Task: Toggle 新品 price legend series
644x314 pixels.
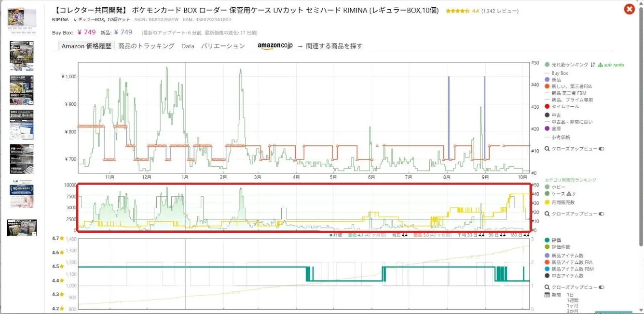Action: tap(553, 79)
